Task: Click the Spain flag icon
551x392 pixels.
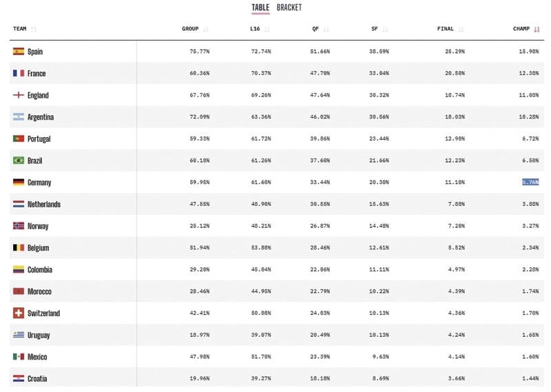Action: click(19, 52)
